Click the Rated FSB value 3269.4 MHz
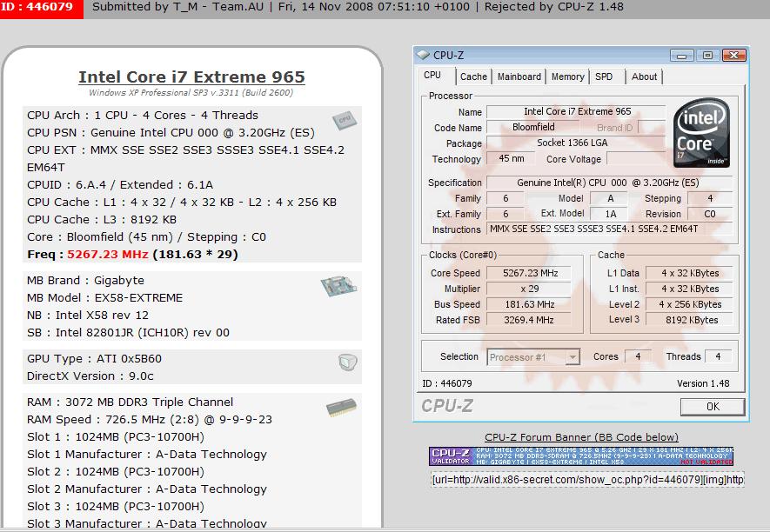The width and height of the screenshot is (770, 532). coord(529,320)
